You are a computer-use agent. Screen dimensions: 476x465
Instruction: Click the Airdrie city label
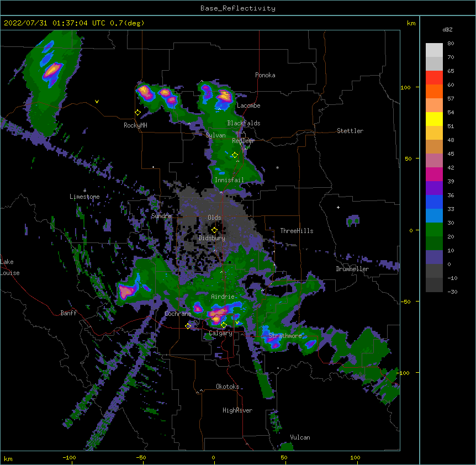coord(223,297)
